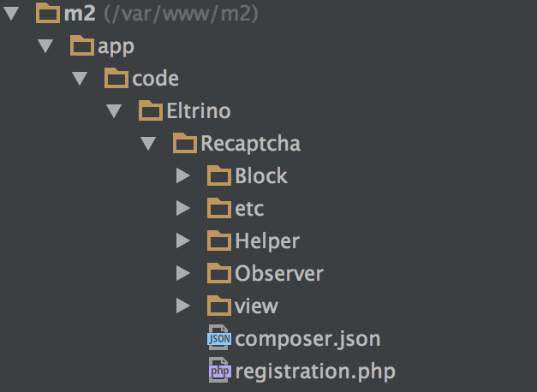
Task: Expand the etc folder arrow
Action: pos(182,208)
